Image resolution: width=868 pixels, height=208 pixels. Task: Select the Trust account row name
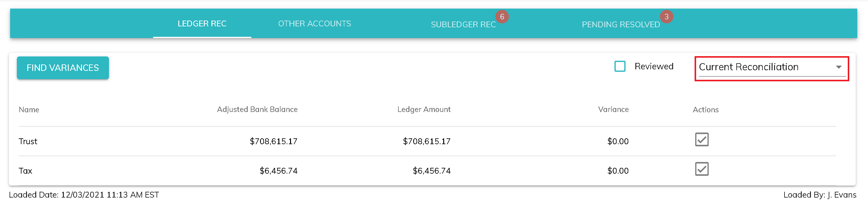28,141
